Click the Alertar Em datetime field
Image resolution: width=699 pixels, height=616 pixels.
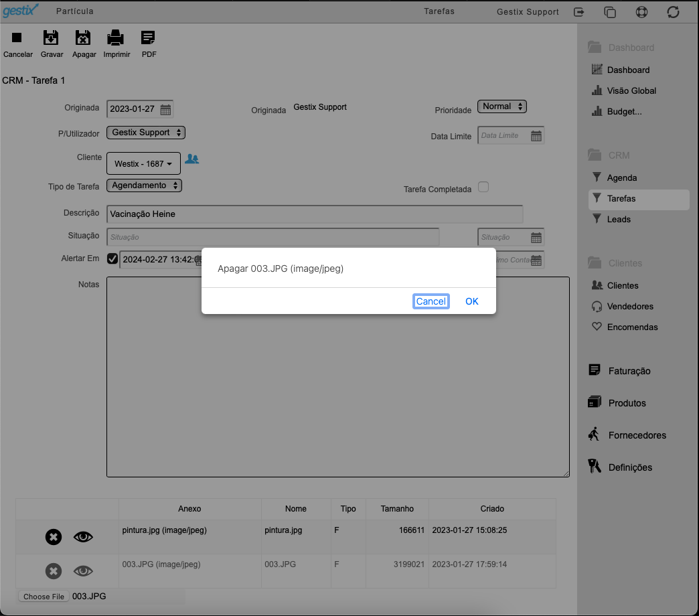pyautogui.click(x=161, y=260)
